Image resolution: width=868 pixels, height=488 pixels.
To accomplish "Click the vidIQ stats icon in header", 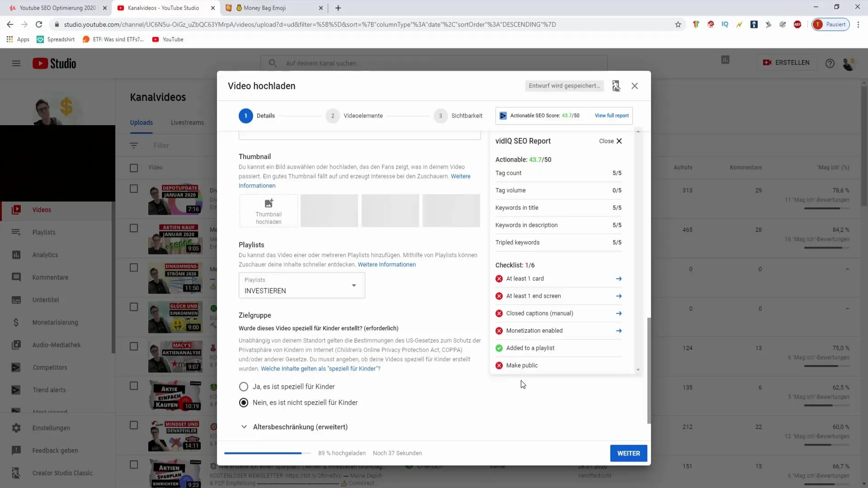I will pyautogui.click(x=725, y=60).
